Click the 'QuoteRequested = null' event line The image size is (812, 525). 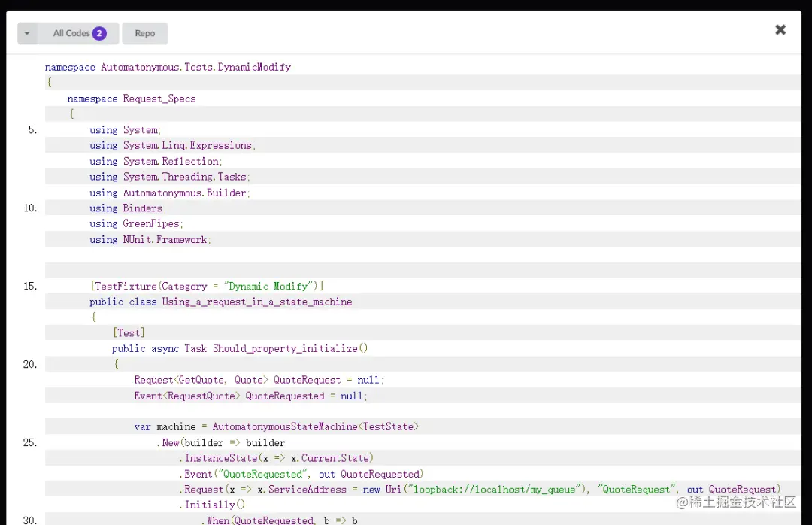click(250, 396)
